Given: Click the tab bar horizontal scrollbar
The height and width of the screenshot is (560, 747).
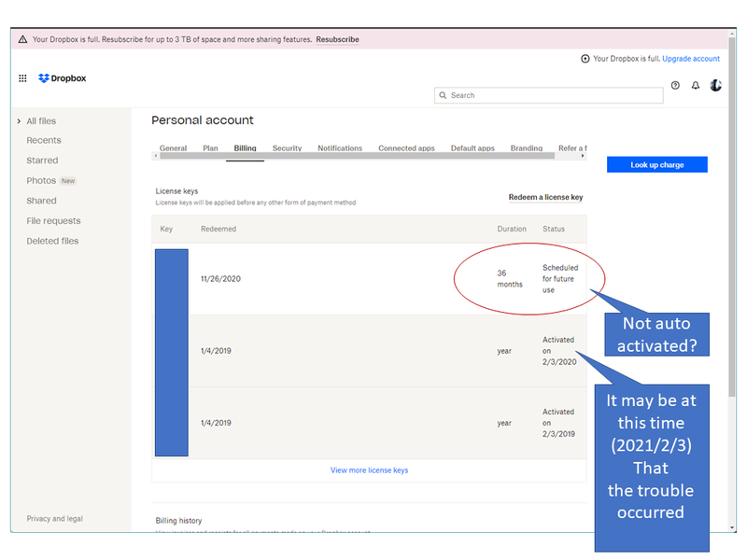Looking at the screenshot, I should tap(364, 156).
